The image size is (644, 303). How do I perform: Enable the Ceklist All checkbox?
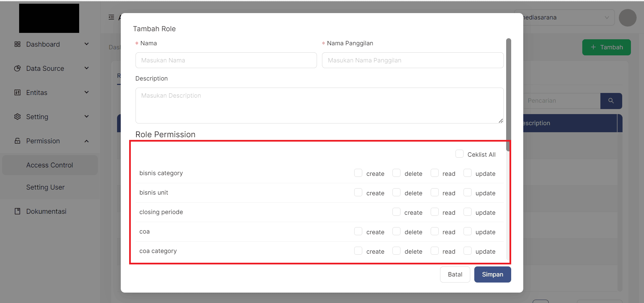pos(459,154)
